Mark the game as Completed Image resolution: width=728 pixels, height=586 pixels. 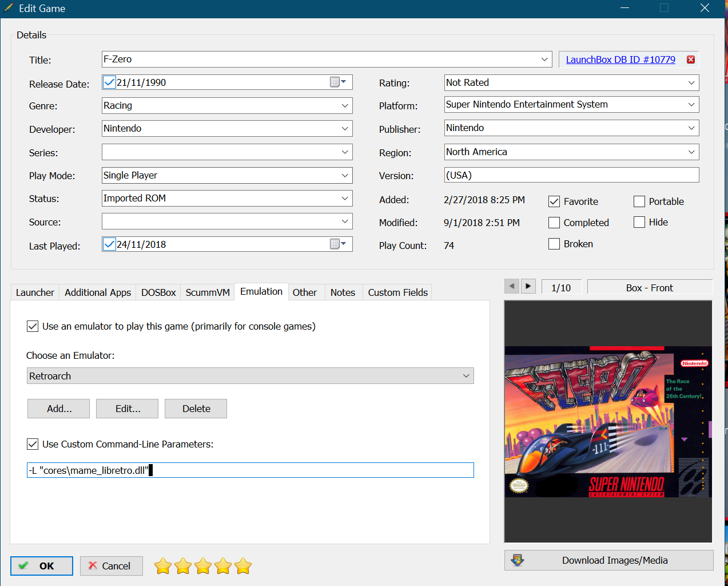coord(554,222)
